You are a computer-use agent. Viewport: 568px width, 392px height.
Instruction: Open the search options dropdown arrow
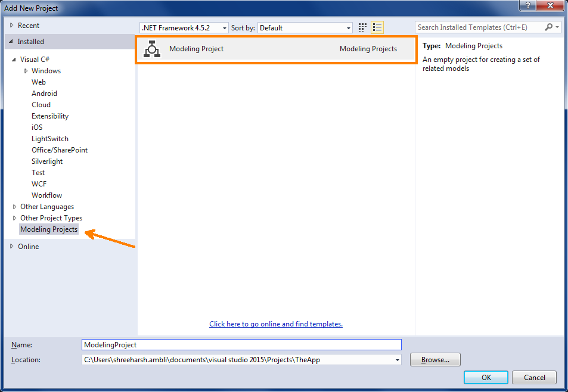[x=557, y=27]
